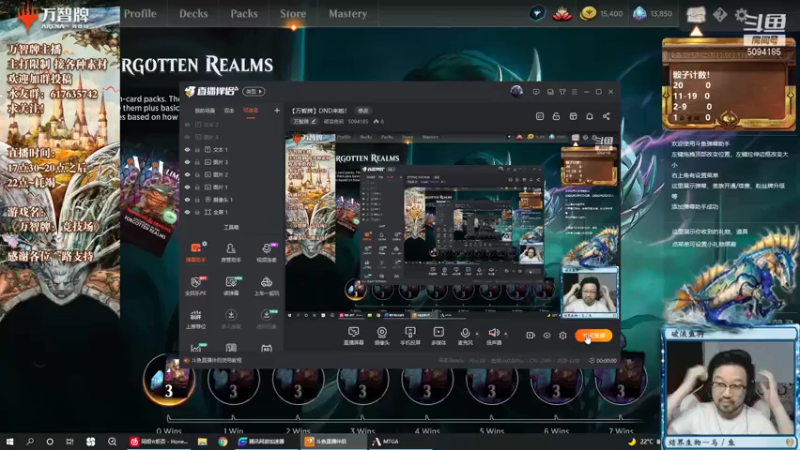
Task: Open the Mastery tab in MTG Arena
Action: [347, 14]
